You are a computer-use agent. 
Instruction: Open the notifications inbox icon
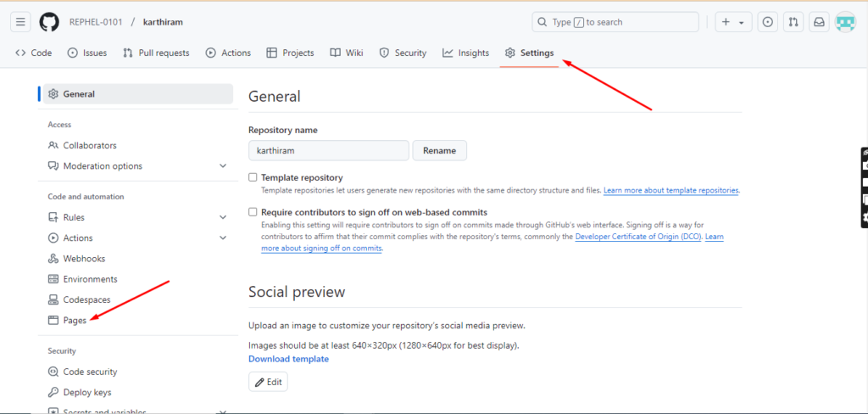[819, 22]
